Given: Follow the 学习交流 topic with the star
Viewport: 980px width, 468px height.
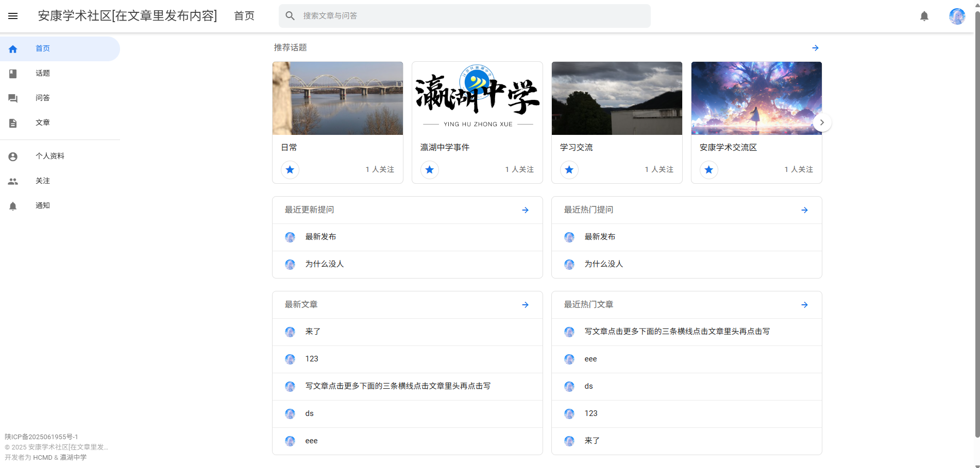Looking at the screenshot, I should pyautogui.click(x=569, y=169).
